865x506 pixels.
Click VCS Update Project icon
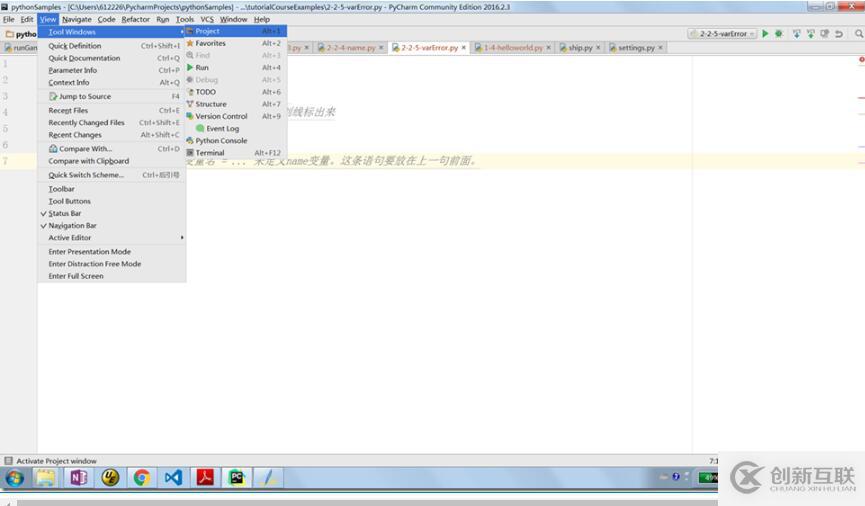(x=797, y=34)
